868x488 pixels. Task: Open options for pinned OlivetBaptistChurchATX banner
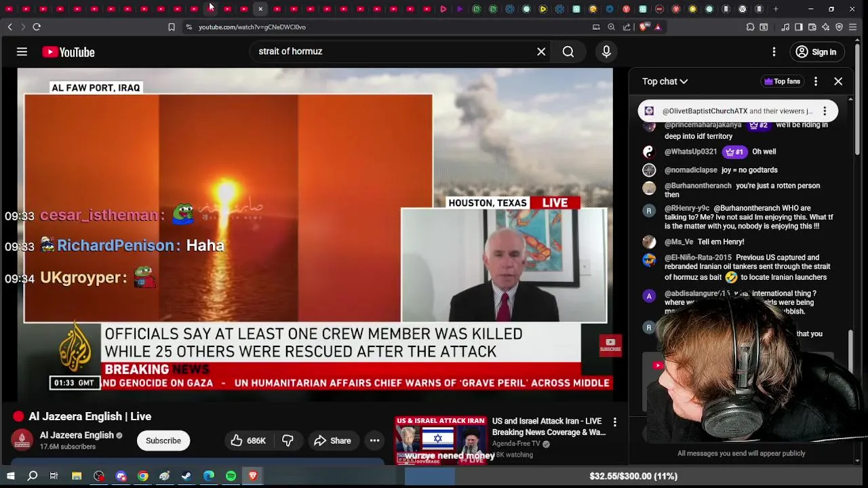pos(825,111)
